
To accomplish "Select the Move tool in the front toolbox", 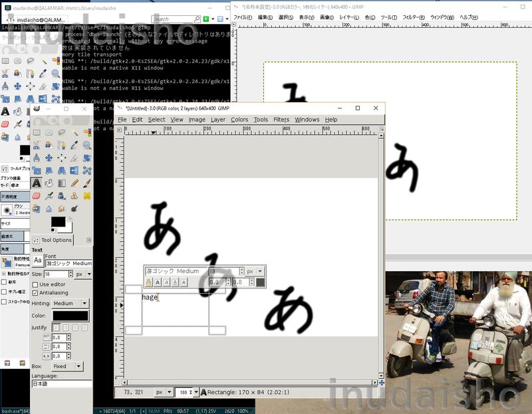I will tap(49, 158).
